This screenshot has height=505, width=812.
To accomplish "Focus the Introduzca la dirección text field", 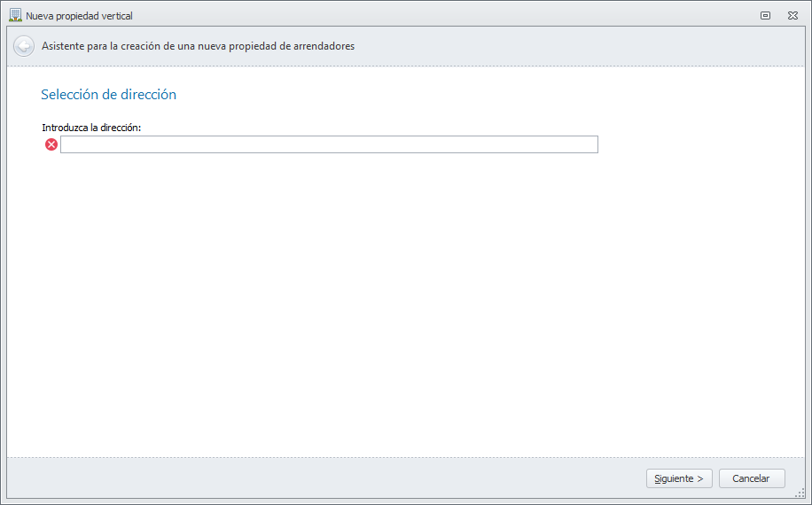I will pos(328,144).
